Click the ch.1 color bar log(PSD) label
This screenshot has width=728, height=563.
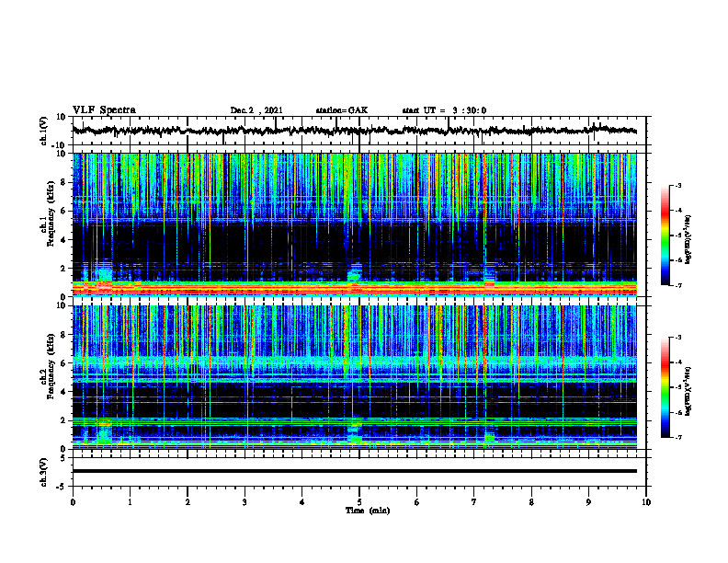(688, 239)
